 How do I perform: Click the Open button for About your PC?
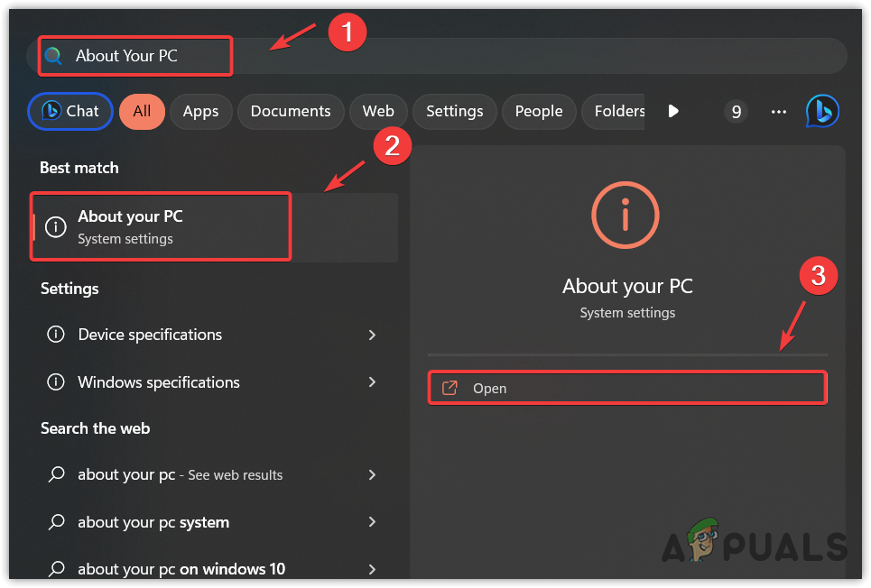coord(625,388)
